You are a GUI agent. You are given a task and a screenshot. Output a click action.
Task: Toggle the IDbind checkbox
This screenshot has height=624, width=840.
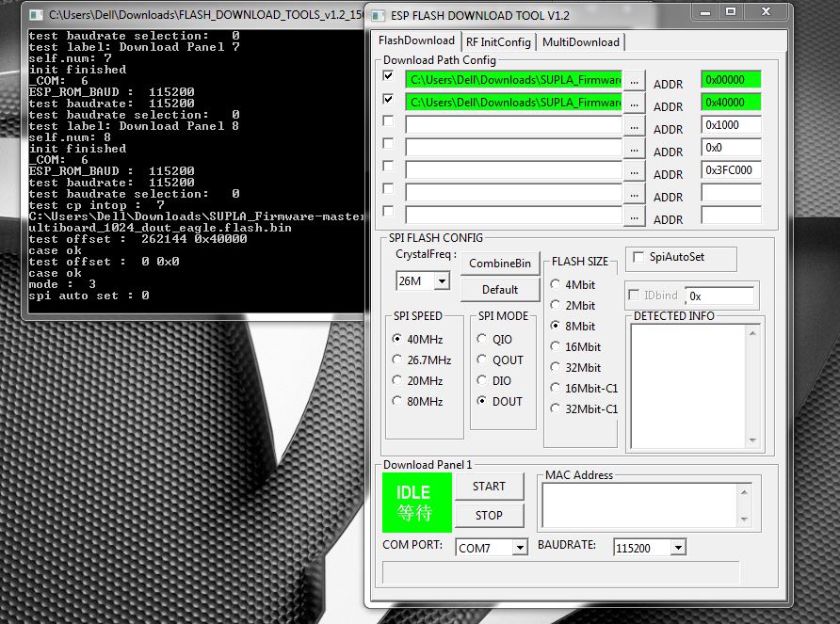[x=634, y=295]
